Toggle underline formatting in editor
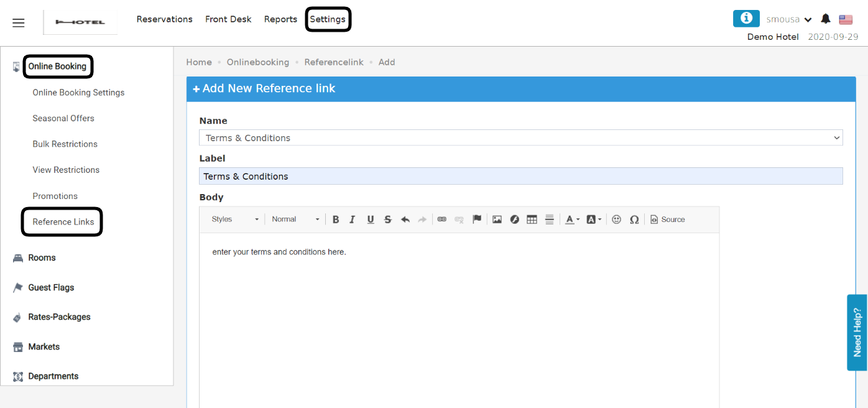The height and width of the screenshot is (408, 868). (371, 220)
